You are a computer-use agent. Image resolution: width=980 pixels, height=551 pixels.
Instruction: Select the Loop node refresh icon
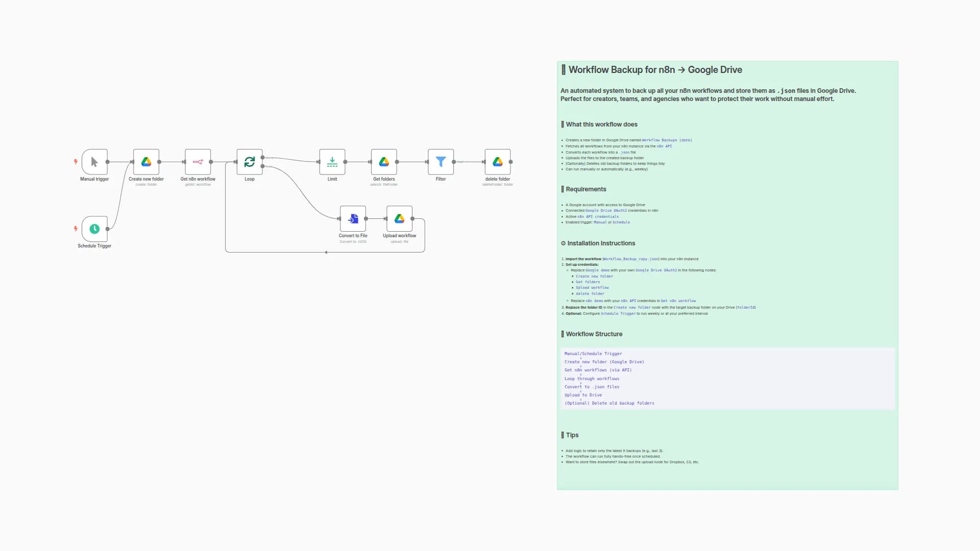click(x=250, y=162)
